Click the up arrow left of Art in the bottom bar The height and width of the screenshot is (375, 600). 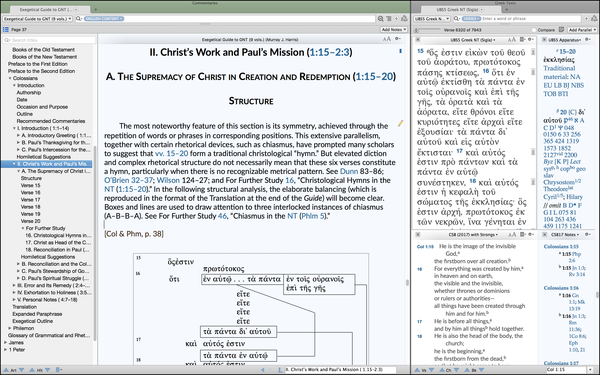coord(6,370)
